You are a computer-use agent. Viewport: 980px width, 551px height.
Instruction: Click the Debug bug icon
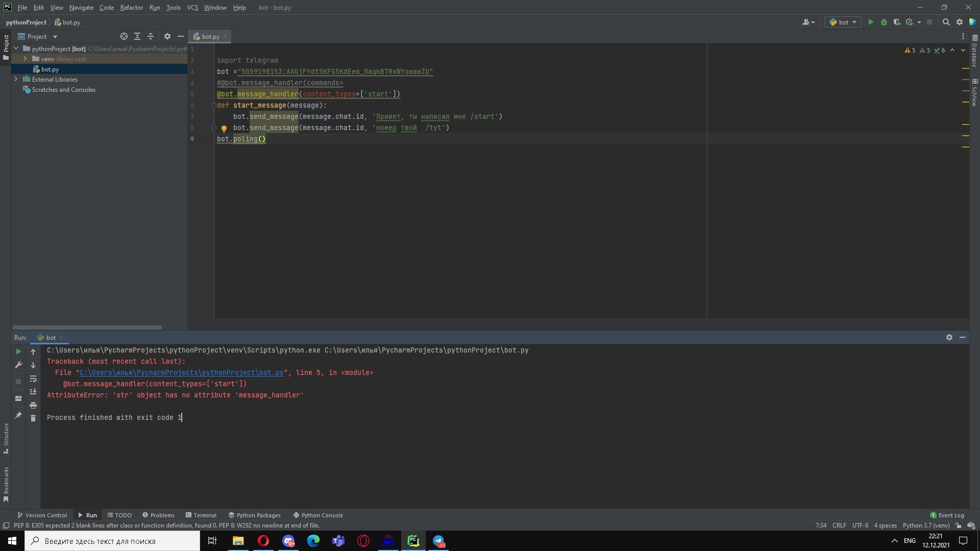click(x=884, y=22)
